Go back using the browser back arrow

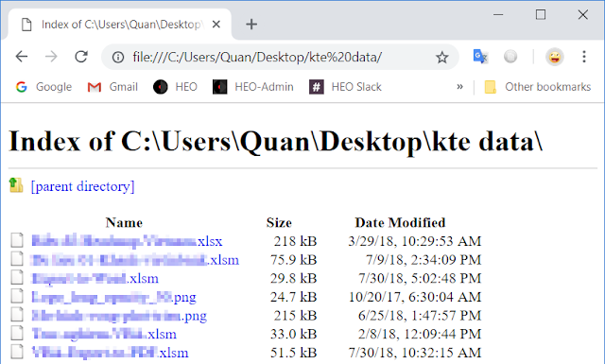(22, 57)
